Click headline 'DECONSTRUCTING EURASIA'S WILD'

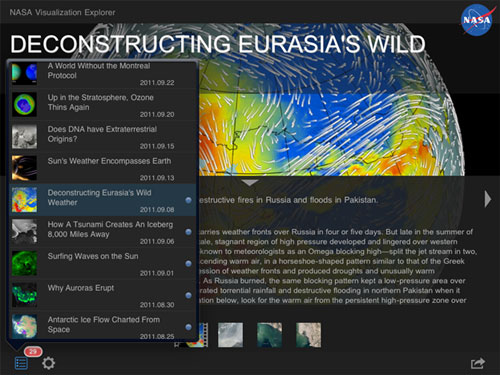218,44
